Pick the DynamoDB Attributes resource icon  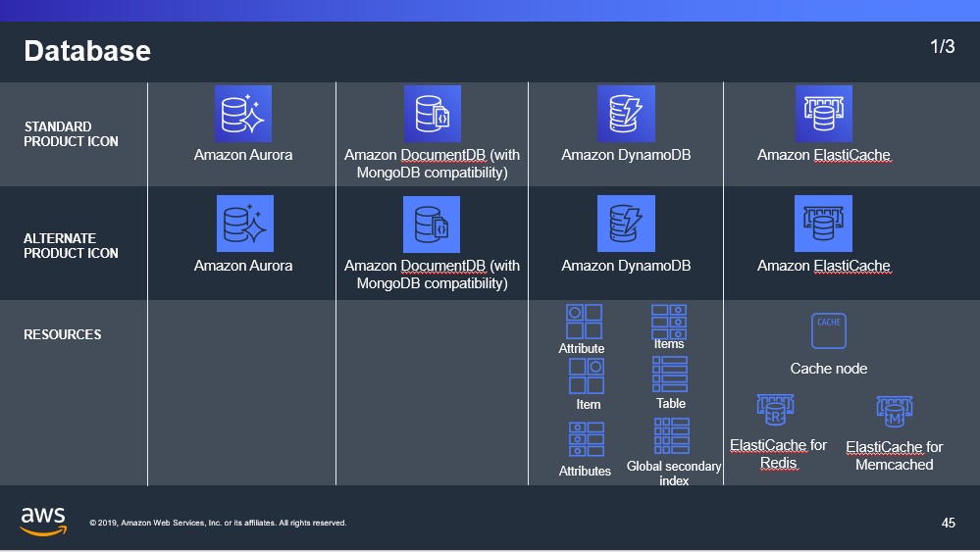[587, 439]
